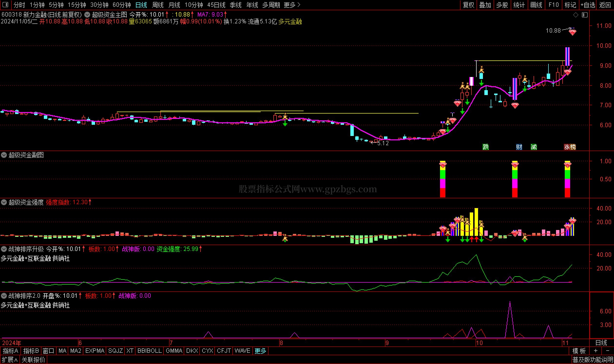Switch to 60分钟 period
Viewport: 614px width, 364px height.
[122, 5]
